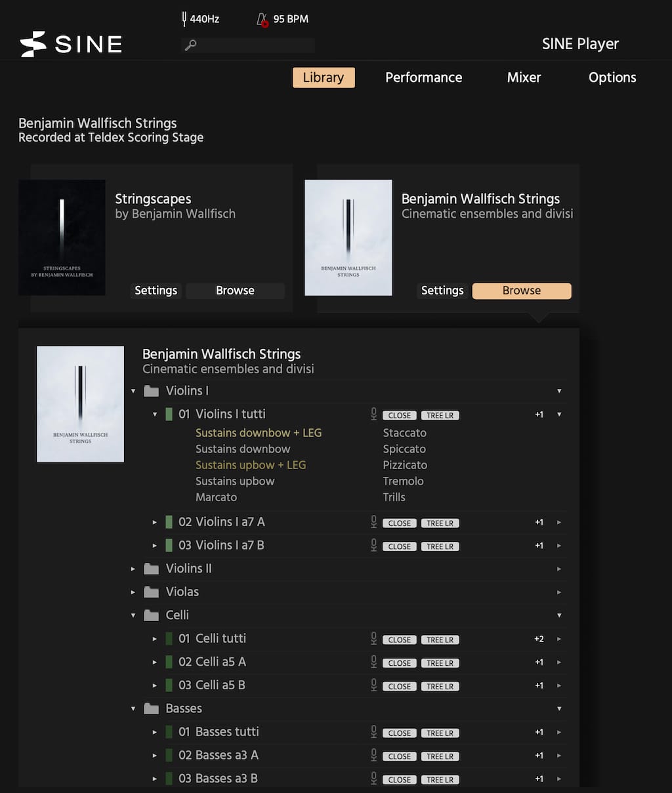Click the Violins I folder icon

point(152,391)
